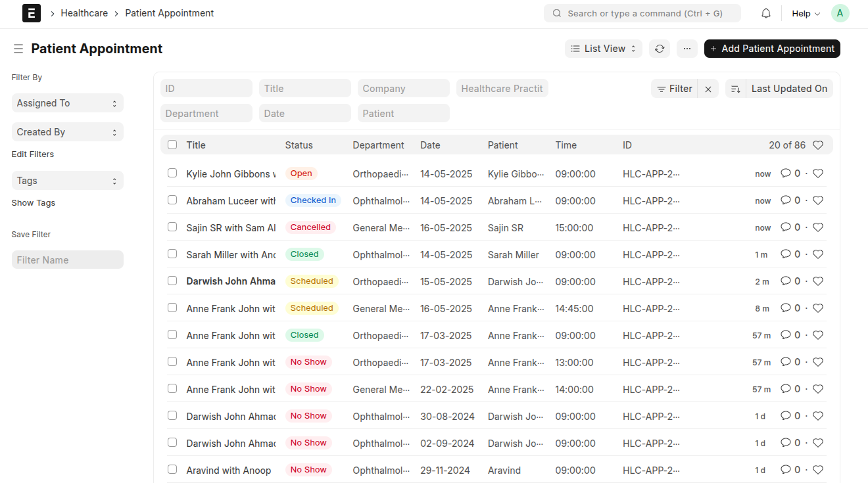The image size is (868, 483).
Task: Click the Edit Filters link
Action: click(33, 154)
